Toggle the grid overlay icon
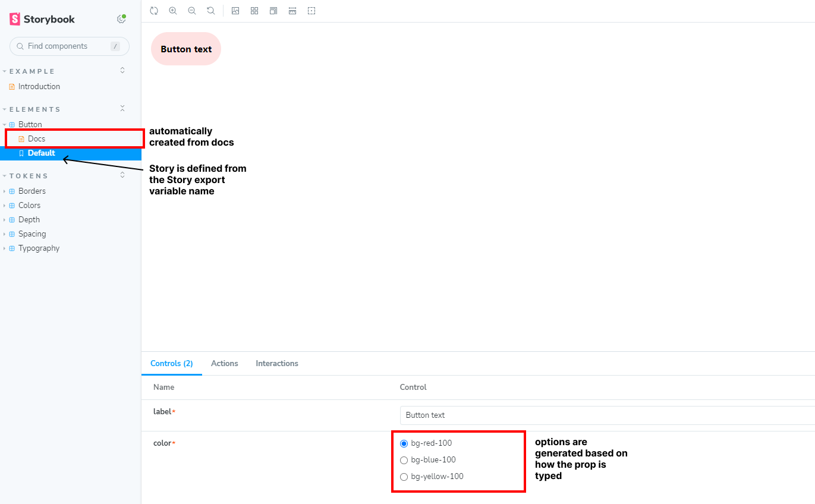 [x=254, y=11]
